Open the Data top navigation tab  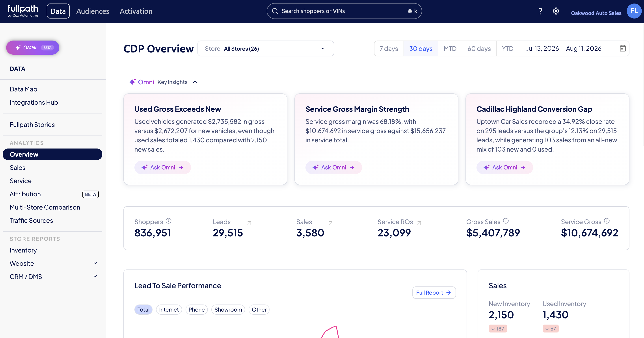click(x=58, y=11)
